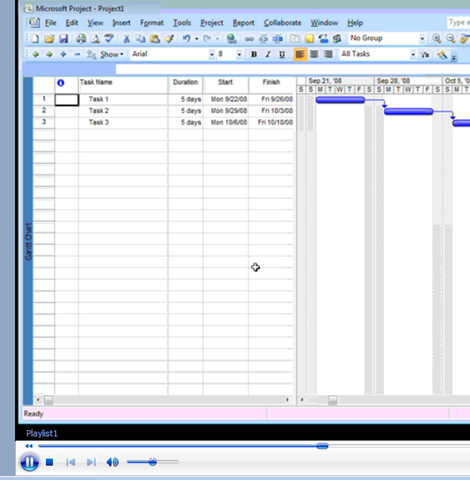The height and width of the screenshot is (480, 470).
Task: Click the Zoom Out magnifier
Action: tap(451, 39)
